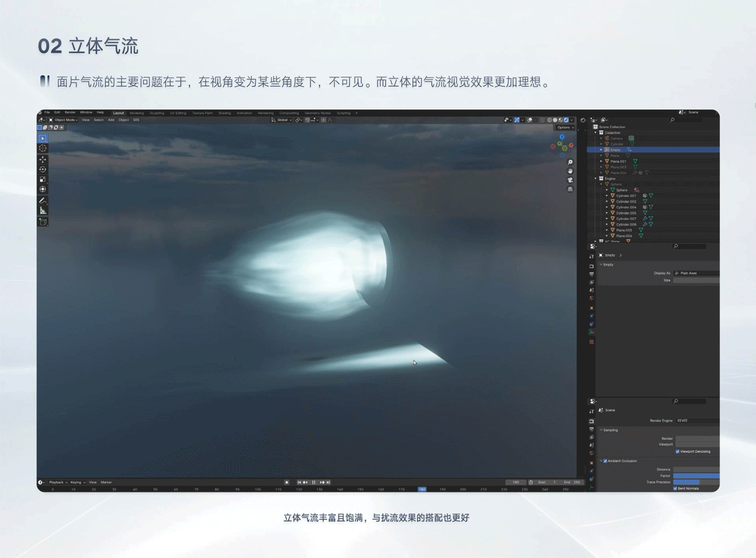Jump to timeline start frame button
Image resolution: width=756 pixels, height=558 pixels.
pyautogui.click(x=299, y=483)
